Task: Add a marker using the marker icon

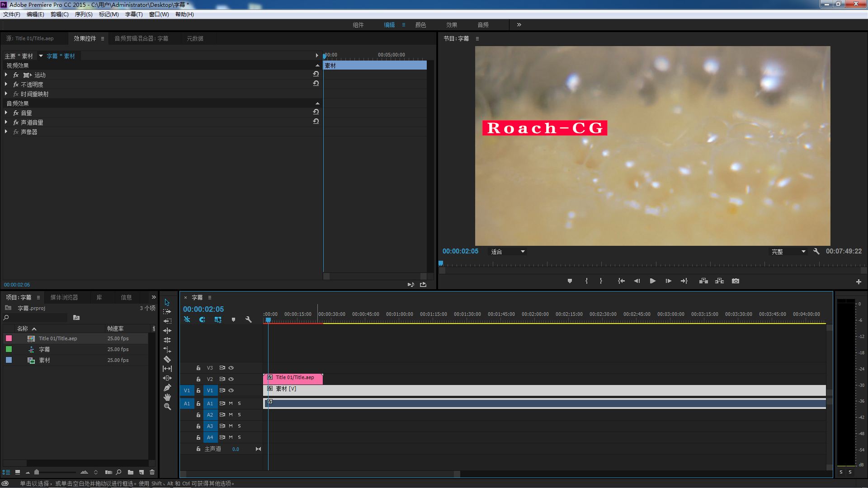Action: 233,319
